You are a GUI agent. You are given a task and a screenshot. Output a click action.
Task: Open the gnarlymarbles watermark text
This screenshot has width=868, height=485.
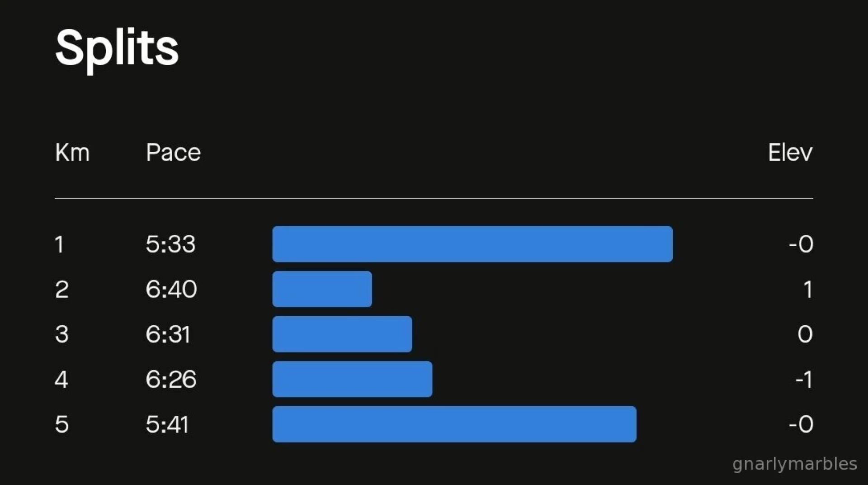[794, 464]
